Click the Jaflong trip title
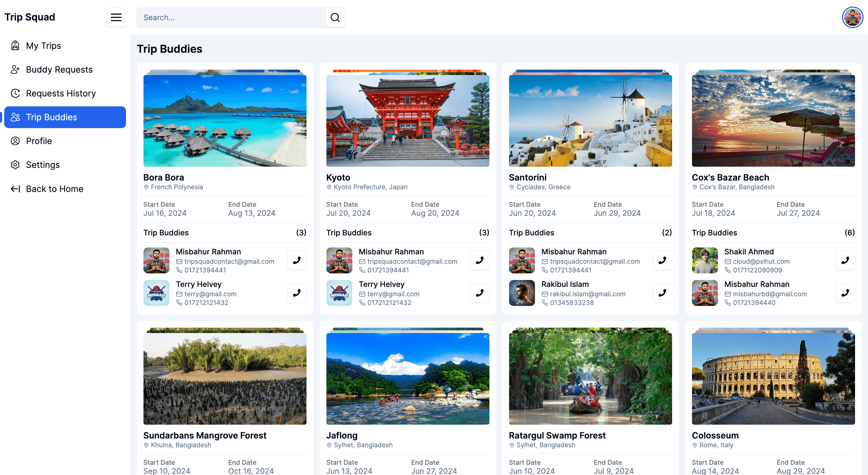The image size is (868, 475). pos(342,435)
